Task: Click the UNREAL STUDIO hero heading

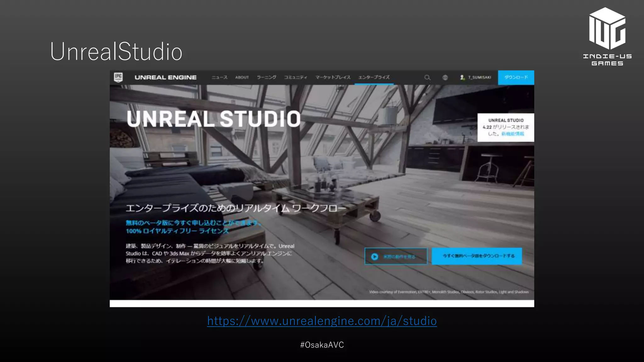Action: coord(214,119)
